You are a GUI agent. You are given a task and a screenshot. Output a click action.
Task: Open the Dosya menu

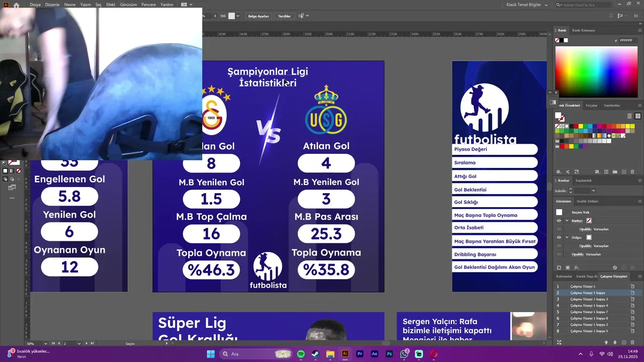[35, 5]
